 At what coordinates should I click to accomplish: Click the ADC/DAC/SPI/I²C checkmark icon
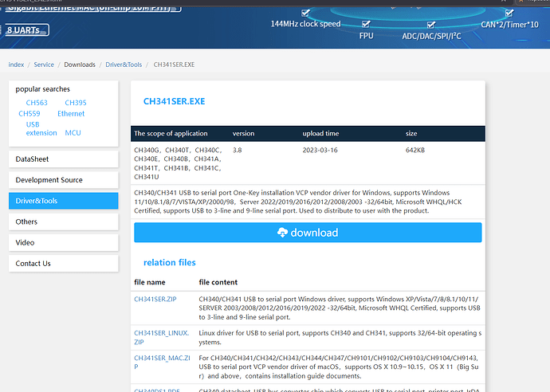click(x=431, y=25)
